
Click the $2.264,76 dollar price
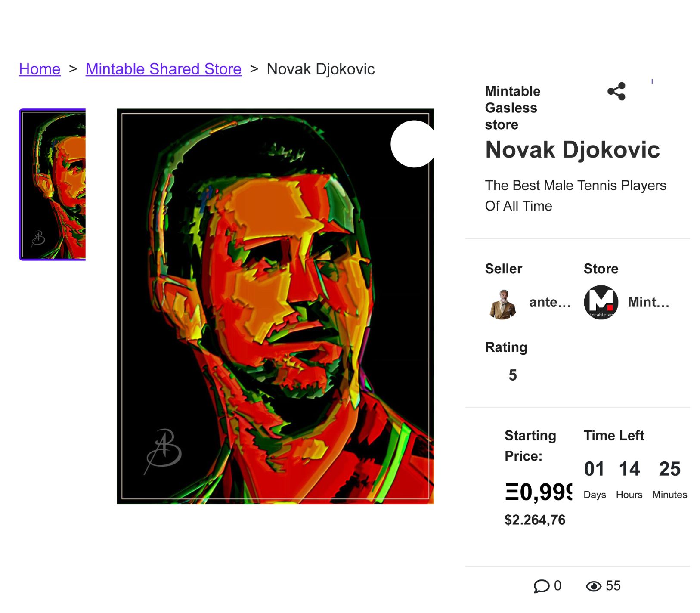click(535, 520)
